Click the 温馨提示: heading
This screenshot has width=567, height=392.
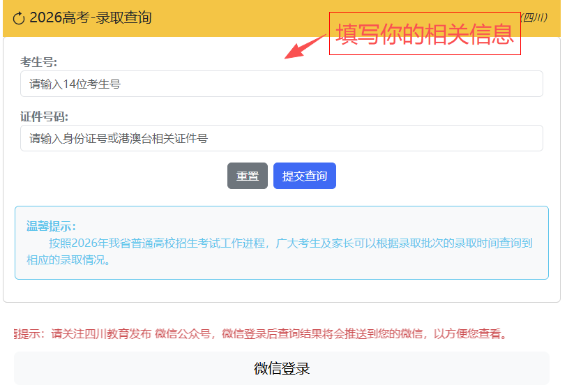51,226
